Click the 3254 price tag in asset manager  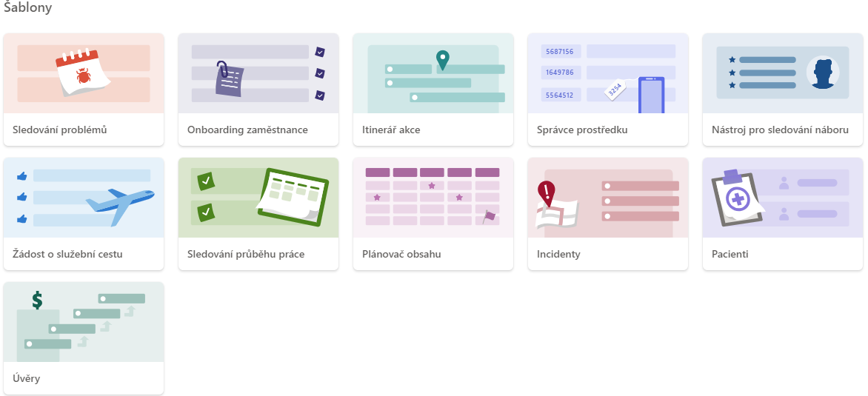tap(614, 90)
